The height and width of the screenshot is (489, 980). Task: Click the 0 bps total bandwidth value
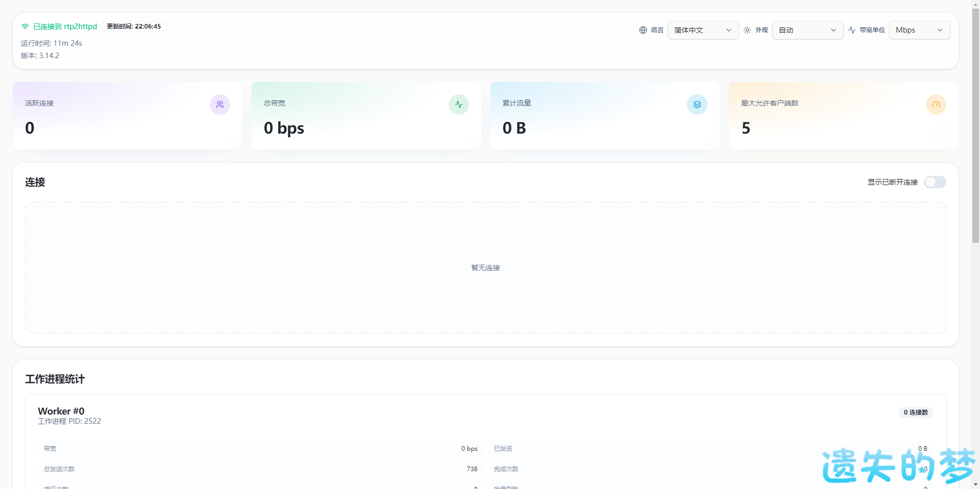[284, 128]
